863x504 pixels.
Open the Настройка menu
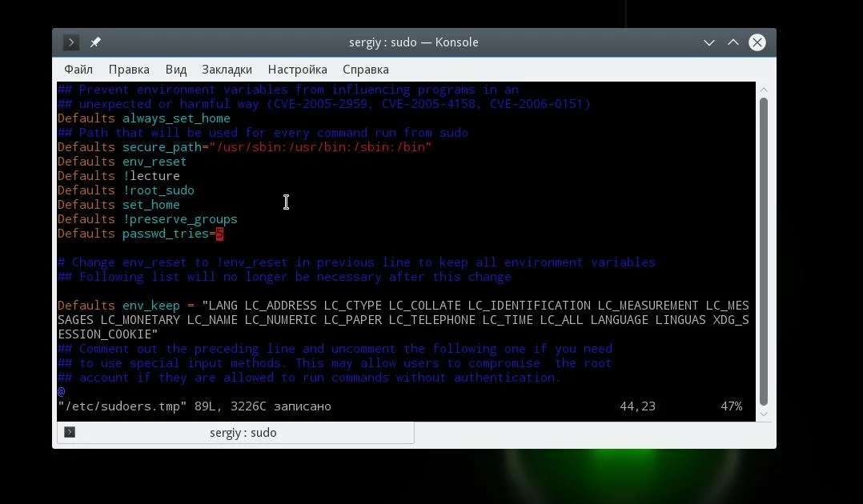pyautogui.click(x=297, y=70)
